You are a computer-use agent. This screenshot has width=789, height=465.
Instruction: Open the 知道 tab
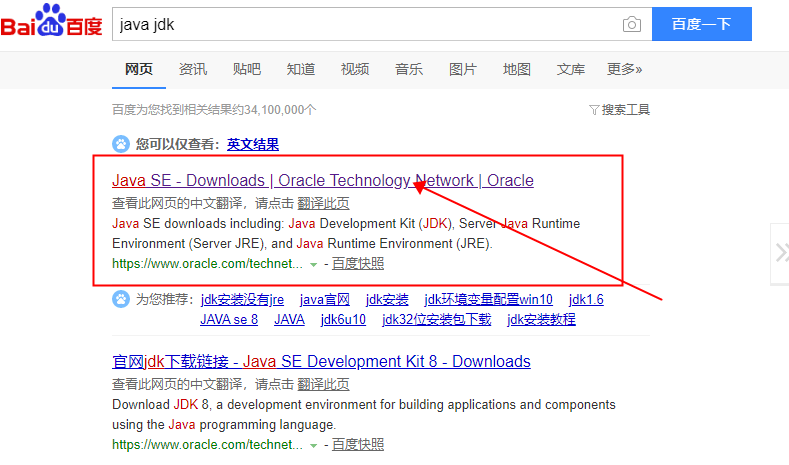[x=301, y=69]
